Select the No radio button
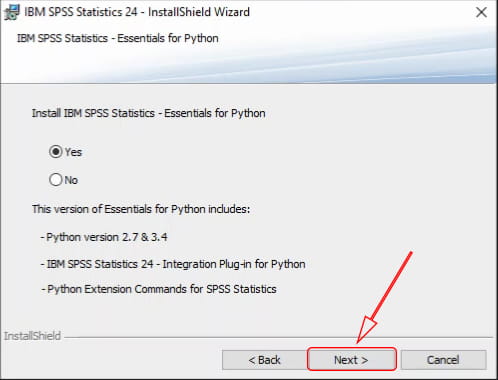 (56, 180)
